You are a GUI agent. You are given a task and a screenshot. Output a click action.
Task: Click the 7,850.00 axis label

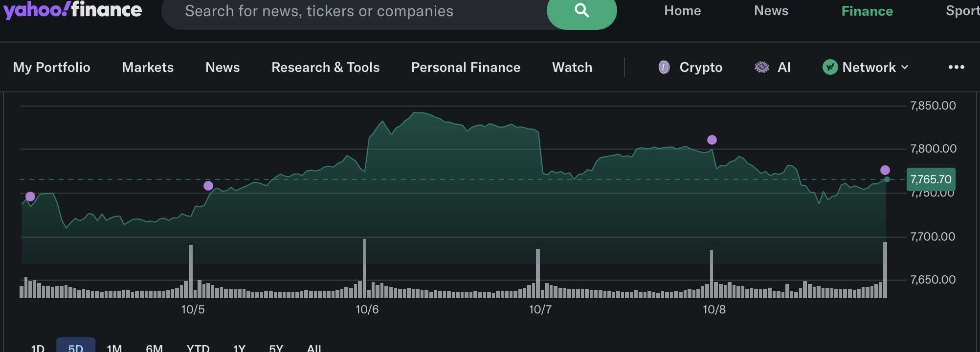click(933, 106)
